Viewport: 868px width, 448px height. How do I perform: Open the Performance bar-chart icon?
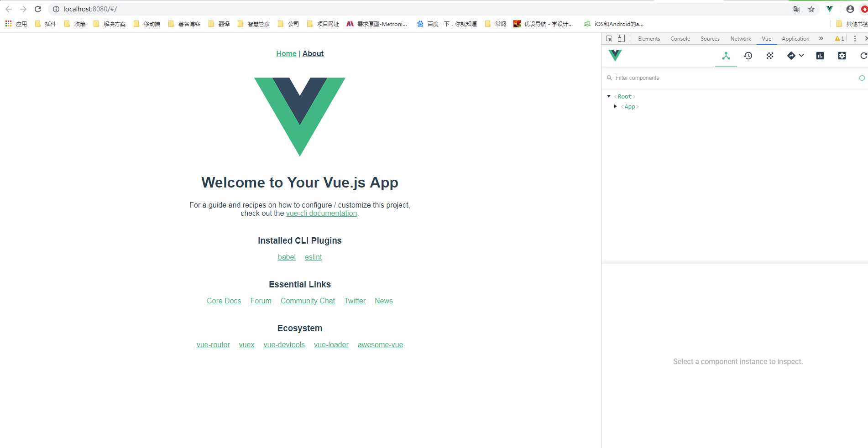point(820,56)
